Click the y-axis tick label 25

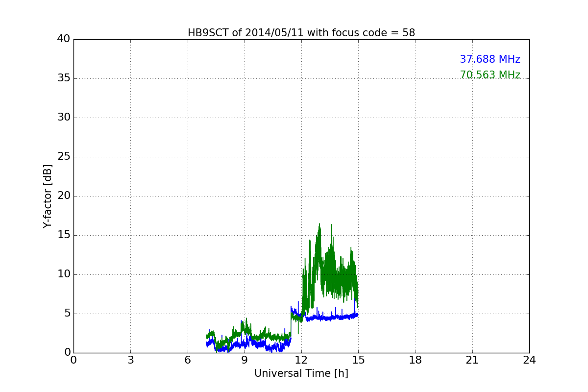click(63, 157)
